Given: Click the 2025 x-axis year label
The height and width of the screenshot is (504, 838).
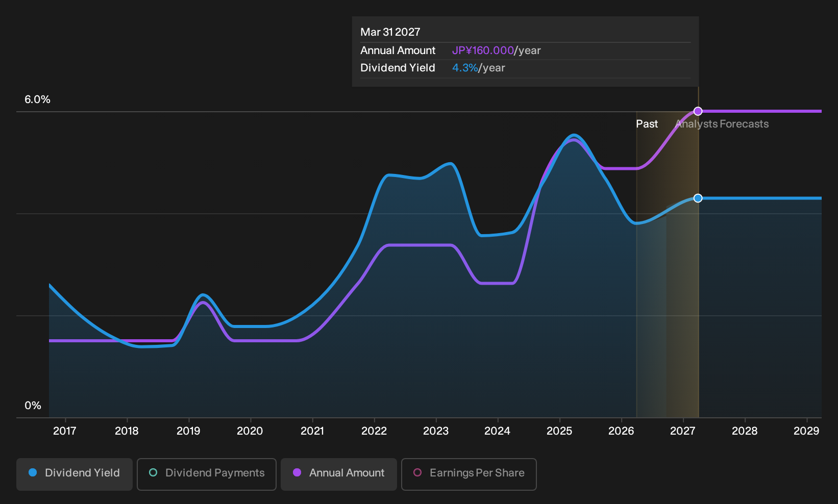Looking at the screenshot, I should pyautogui.click(x=559, y=431).
